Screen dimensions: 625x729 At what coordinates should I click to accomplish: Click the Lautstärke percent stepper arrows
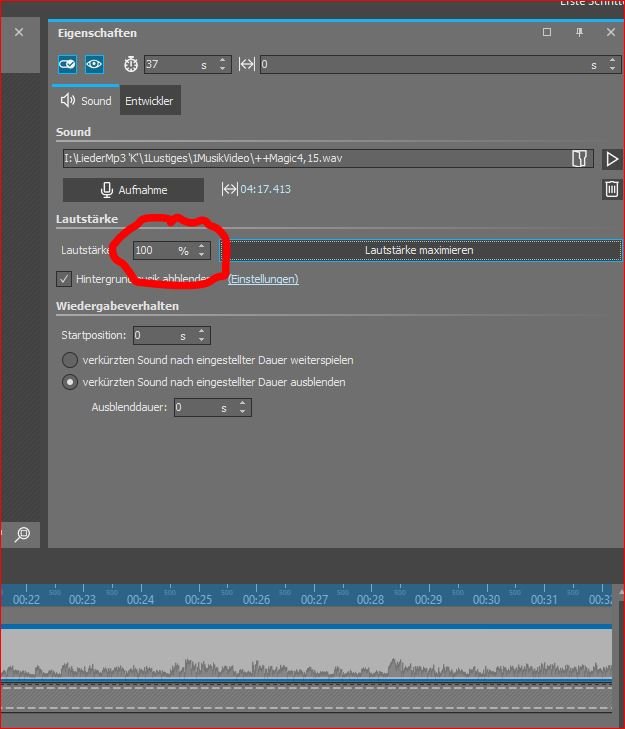point(203,250)
